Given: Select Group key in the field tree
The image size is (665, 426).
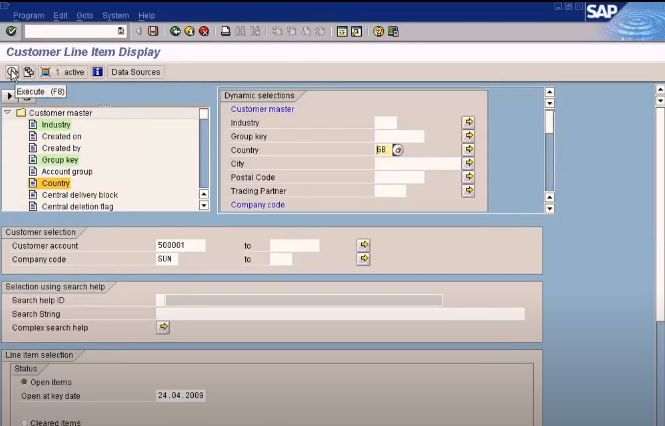Looking at the screenshot, I should (x=60, y=160).
